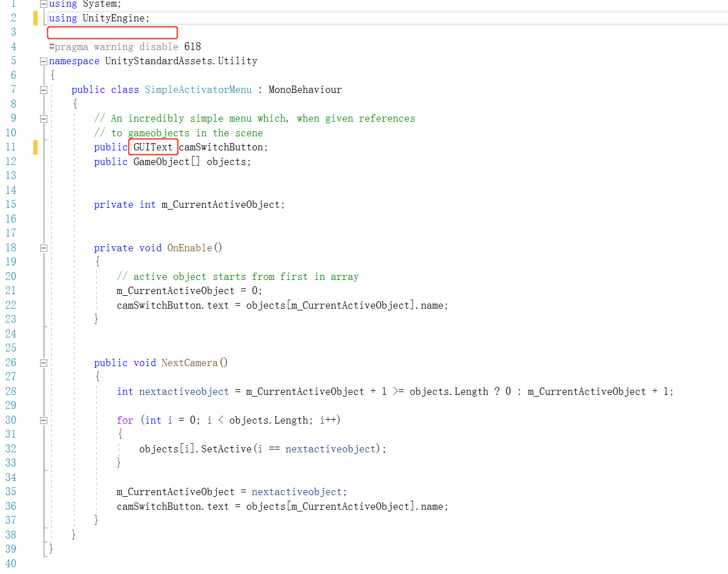Collapse the for loop inside NextCamera
This screenshot has height=574, width=728.
click(43, 420)
